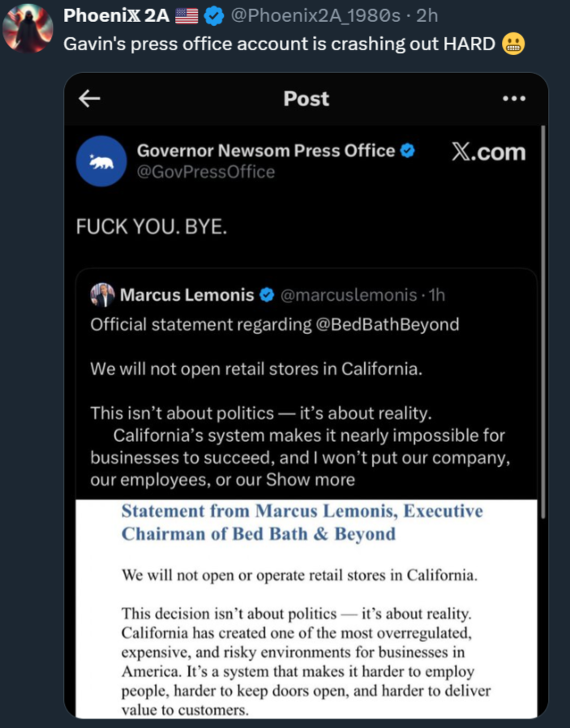570x728 pixels.
Task: Click the verified badge beside Governor Newsom Press Office
Action: (408, 151)
